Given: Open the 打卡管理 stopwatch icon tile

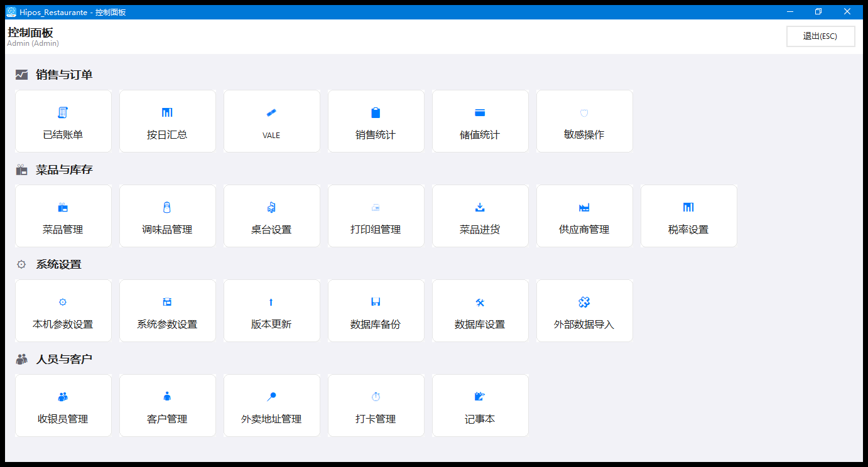Looking at the screenshot, I should [x=376, y=405].
